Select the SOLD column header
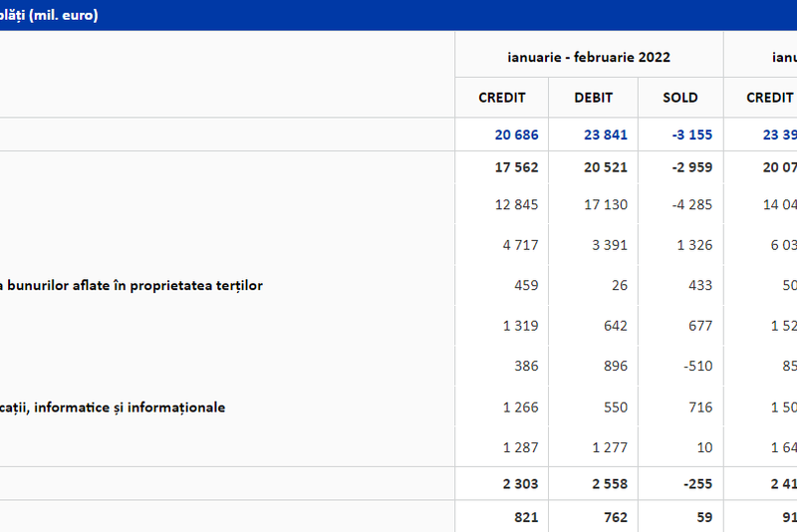The width and height of the screenshot is (797, 532). click(x=680, y=98)
